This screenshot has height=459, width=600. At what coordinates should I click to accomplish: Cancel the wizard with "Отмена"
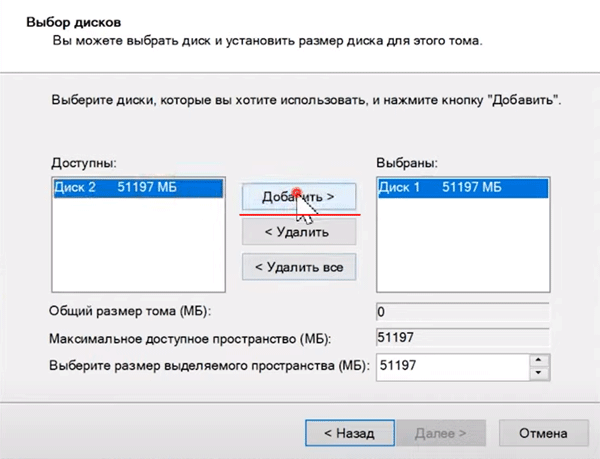click(x=543, y=434)
